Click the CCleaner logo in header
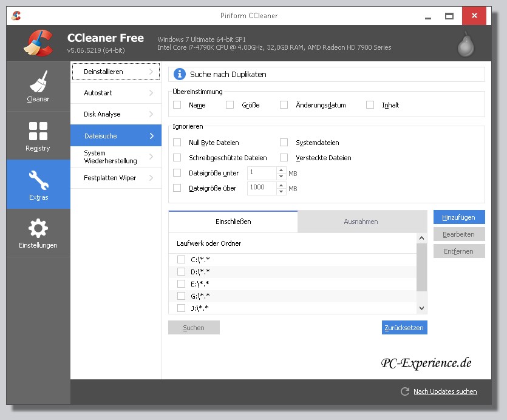The image size is (507, 420). point(38,42)
